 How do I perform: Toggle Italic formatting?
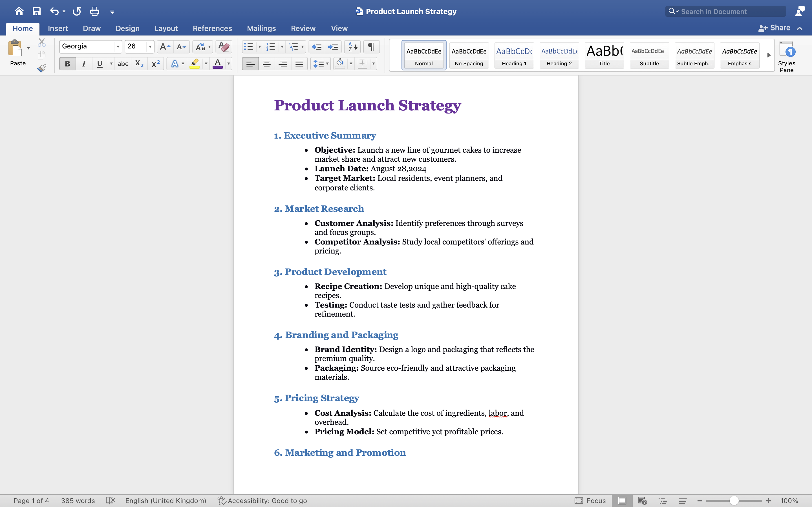pyautogui.click(x=84, y=64)
